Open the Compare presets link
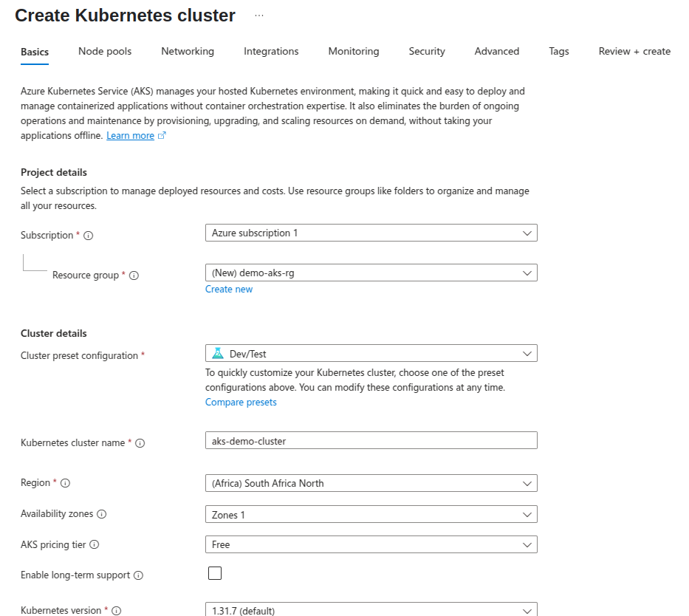The image size is (689, 616). 241,402
